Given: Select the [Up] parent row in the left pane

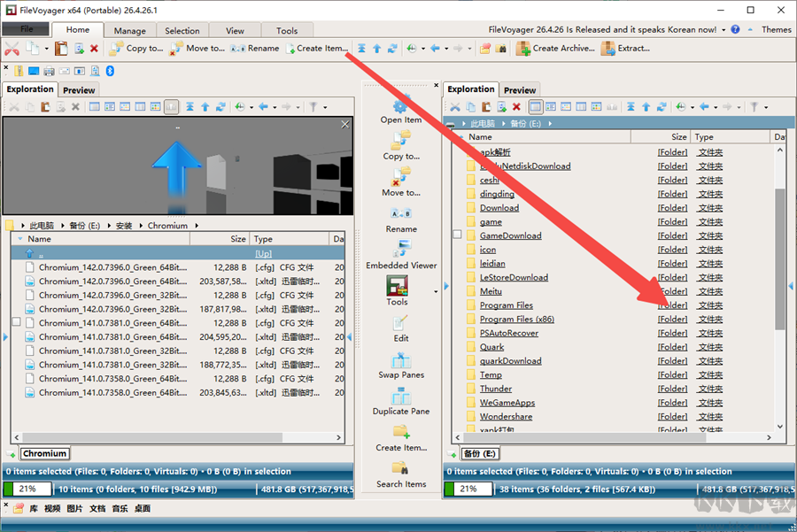Looking at the screenshot, I should (x=178, y=253).
